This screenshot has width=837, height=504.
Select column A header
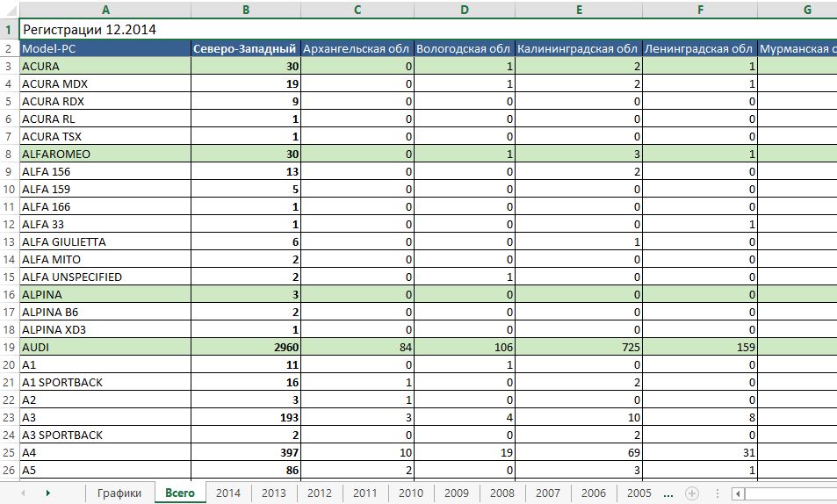coord(105,10)
